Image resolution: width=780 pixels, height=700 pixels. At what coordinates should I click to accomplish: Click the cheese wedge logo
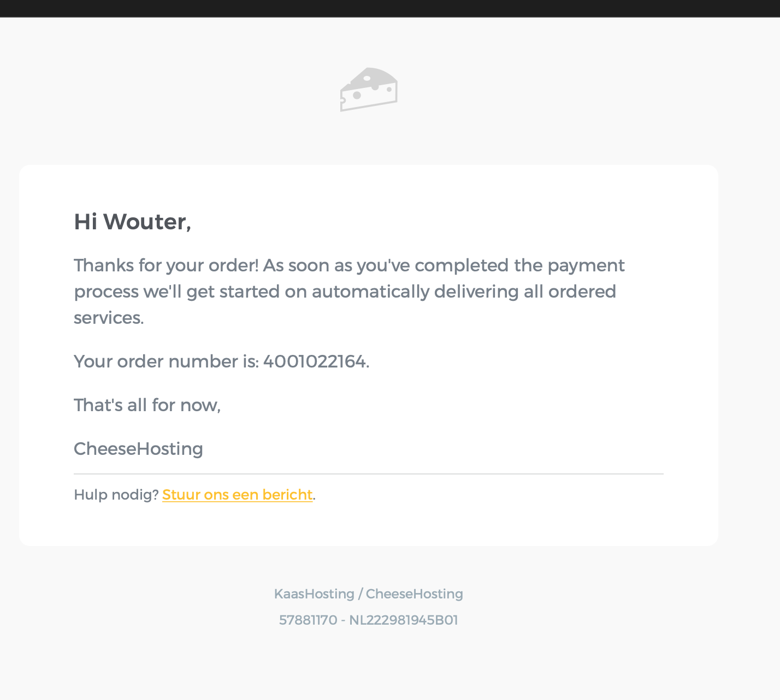pyautogui.click(x=369, y=90)
